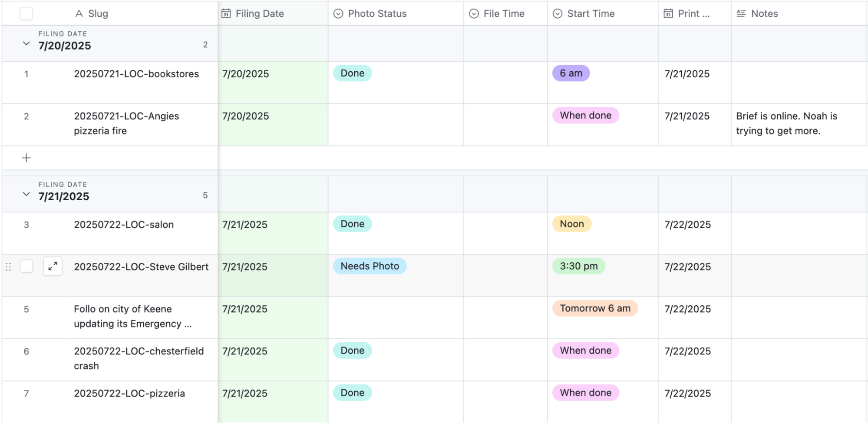Image resolution: width=868 pixels, height=423 pixels.
Task: Click empty Notes cell on salon row
Action: tap(799, 233)
